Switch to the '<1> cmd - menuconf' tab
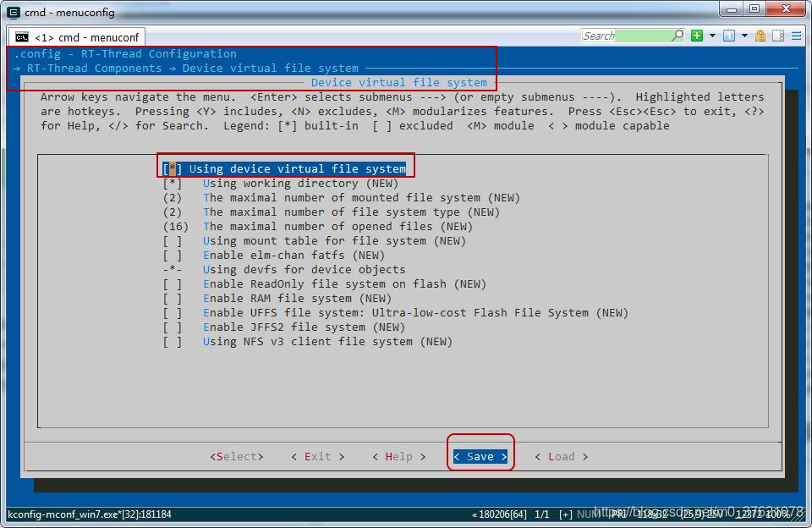 77,37
